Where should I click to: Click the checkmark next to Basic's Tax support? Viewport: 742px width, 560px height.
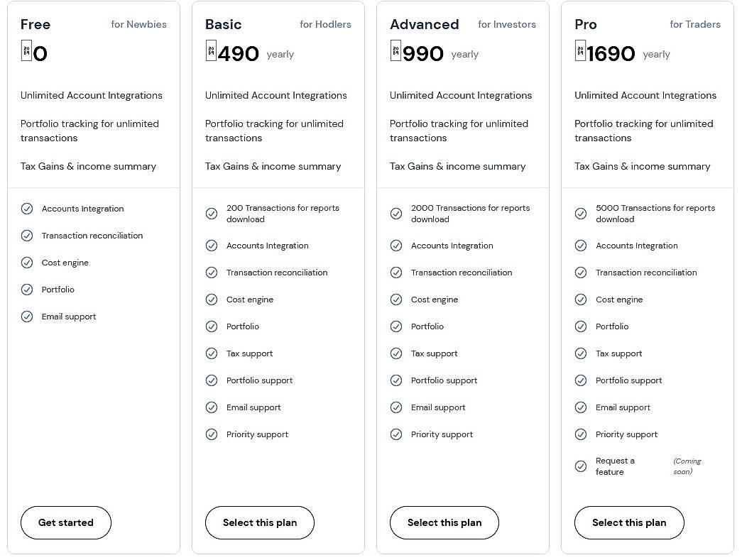pyautogui.click(x=212, y=353)
